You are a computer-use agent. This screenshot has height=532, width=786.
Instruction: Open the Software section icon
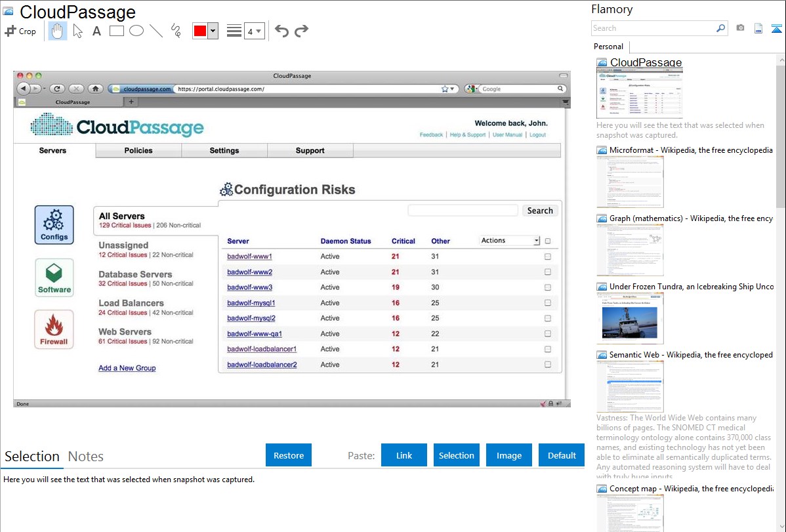coord(54,277)
